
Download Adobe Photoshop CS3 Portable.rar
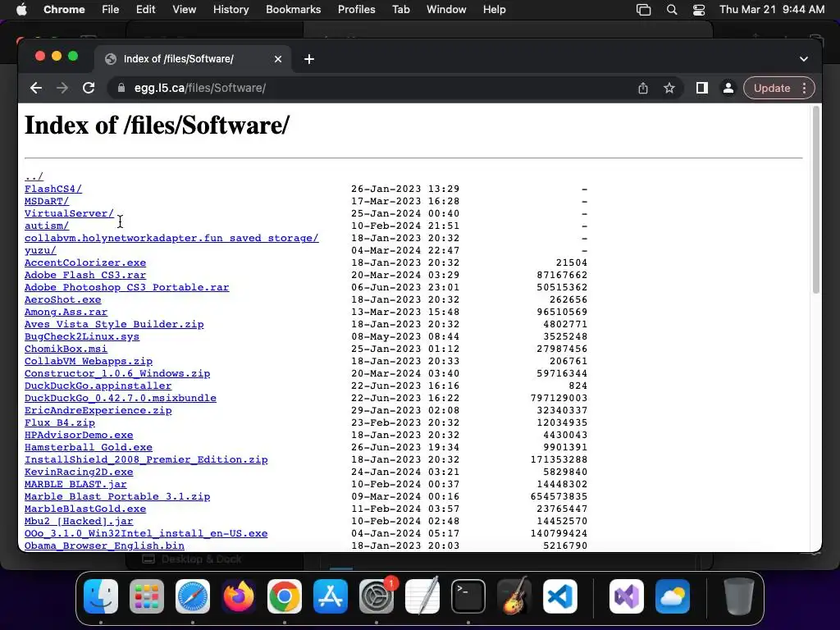click(126, 287)
